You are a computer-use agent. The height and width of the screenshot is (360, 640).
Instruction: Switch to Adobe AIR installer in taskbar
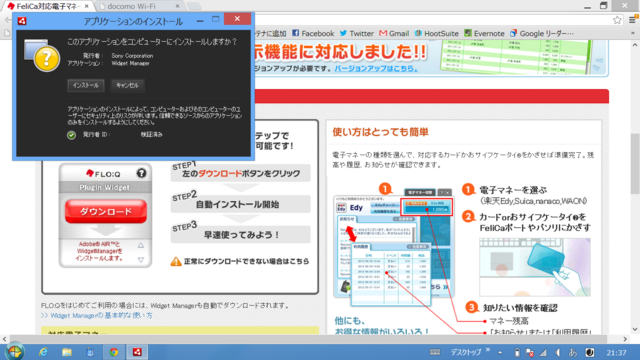(x=137, y=352)
